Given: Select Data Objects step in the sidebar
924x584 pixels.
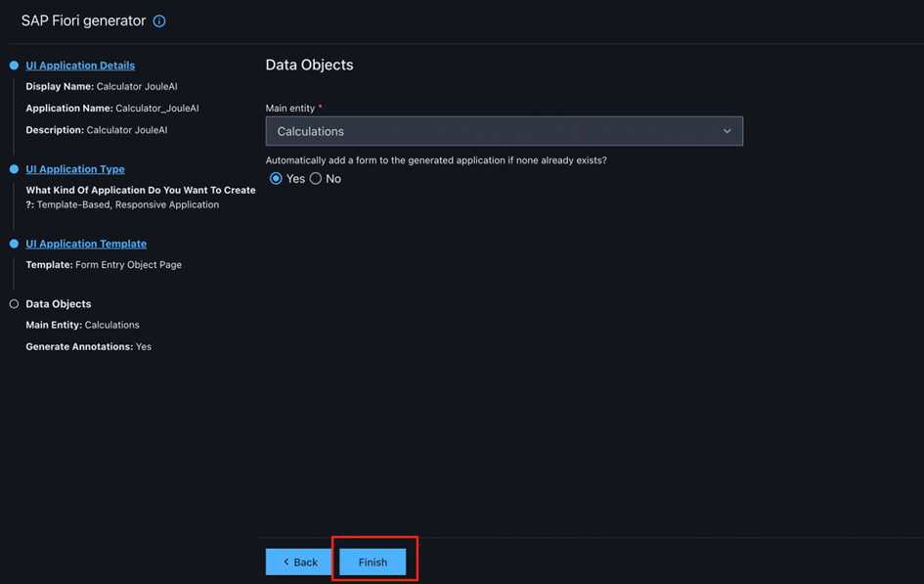Looking at the screenshot, I should [59, 304].
